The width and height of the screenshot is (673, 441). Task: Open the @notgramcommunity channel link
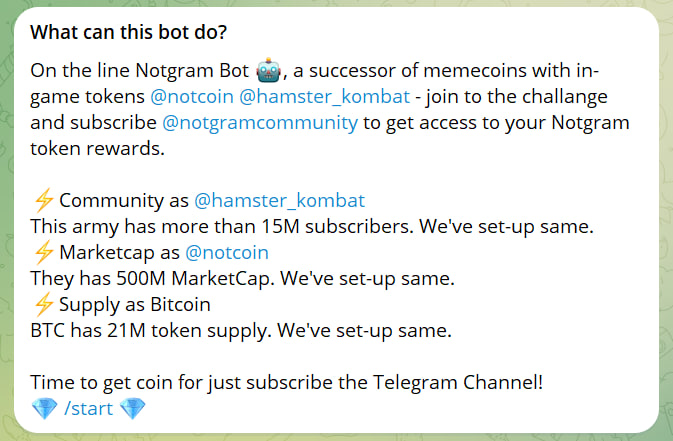pyautogui.click(x=259, y=124)
